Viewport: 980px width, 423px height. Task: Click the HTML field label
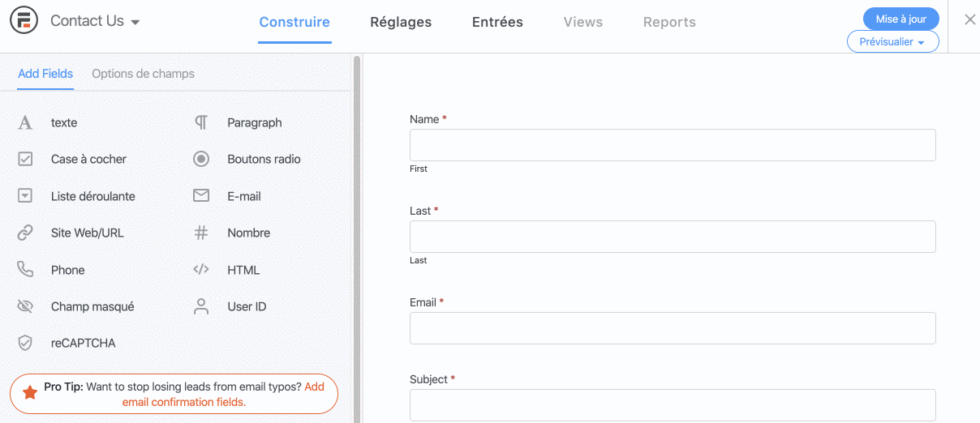[x=243, y=270]
